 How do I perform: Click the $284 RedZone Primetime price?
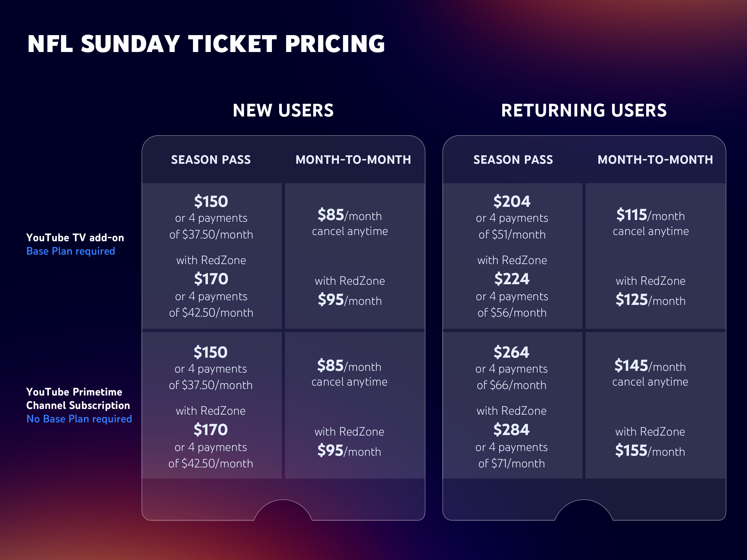(x=511, y=430)
